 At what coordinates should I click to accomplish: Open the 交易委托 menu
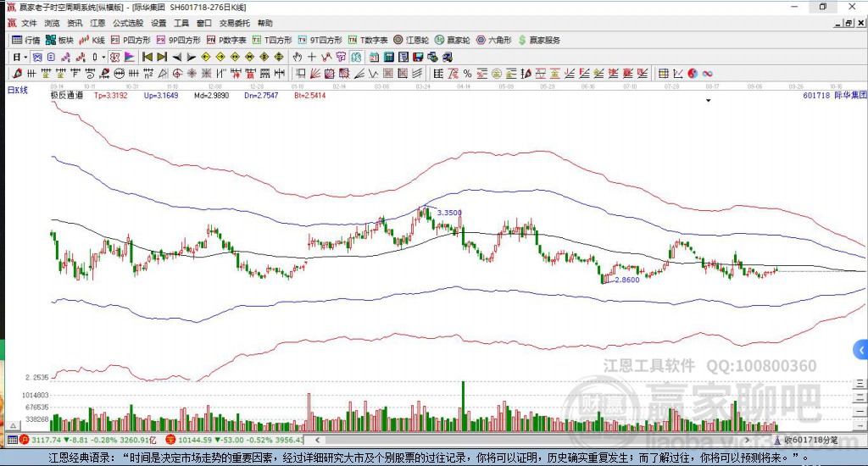(x=234, y=23)
